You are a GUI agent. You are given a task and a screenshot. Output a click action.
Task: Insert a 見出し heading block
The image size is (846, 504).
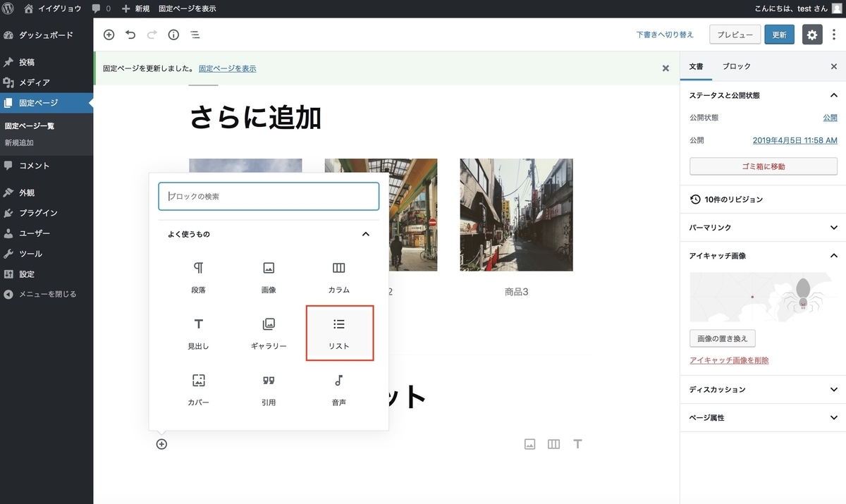(x=198, y=333)
